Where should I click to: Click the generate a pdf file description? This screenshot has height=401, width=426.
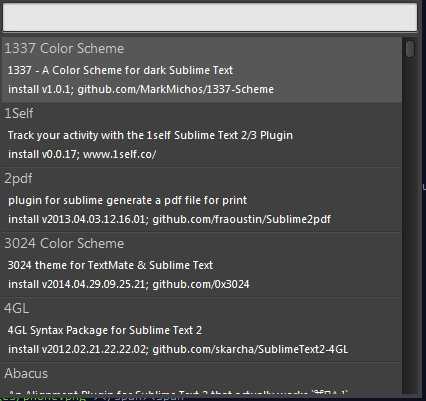click(127, 200)
